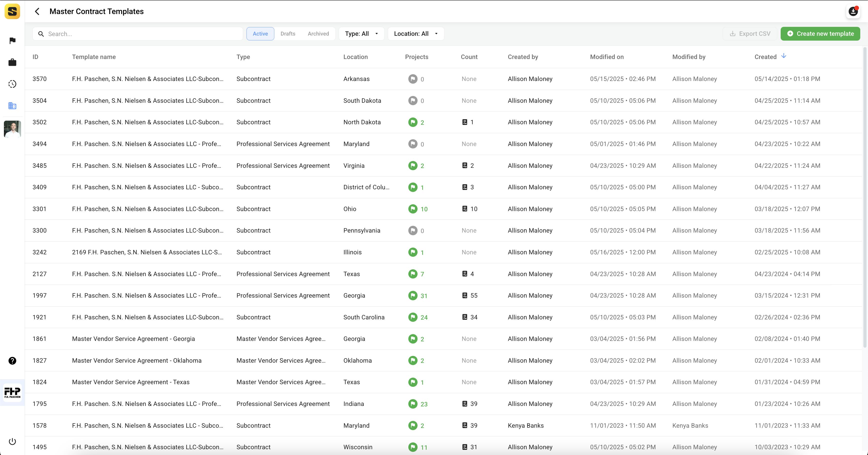Open Master Vendor Service Agreement - Oklahoma
Viewport: 868px width, 455px height.
137,360
